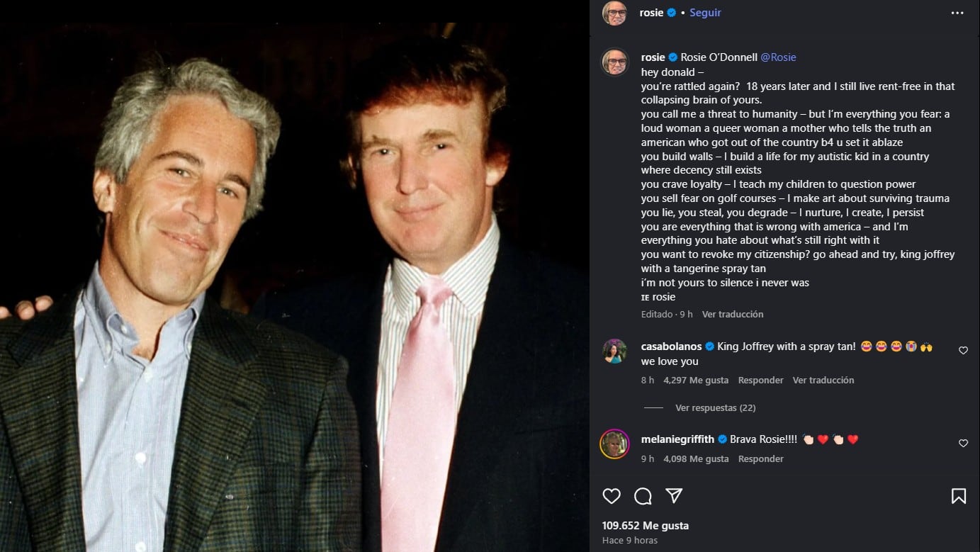980x552 pixels.
Task: Open the 109.652 Me gusta likes list
Action: click(x=645, y=526)
